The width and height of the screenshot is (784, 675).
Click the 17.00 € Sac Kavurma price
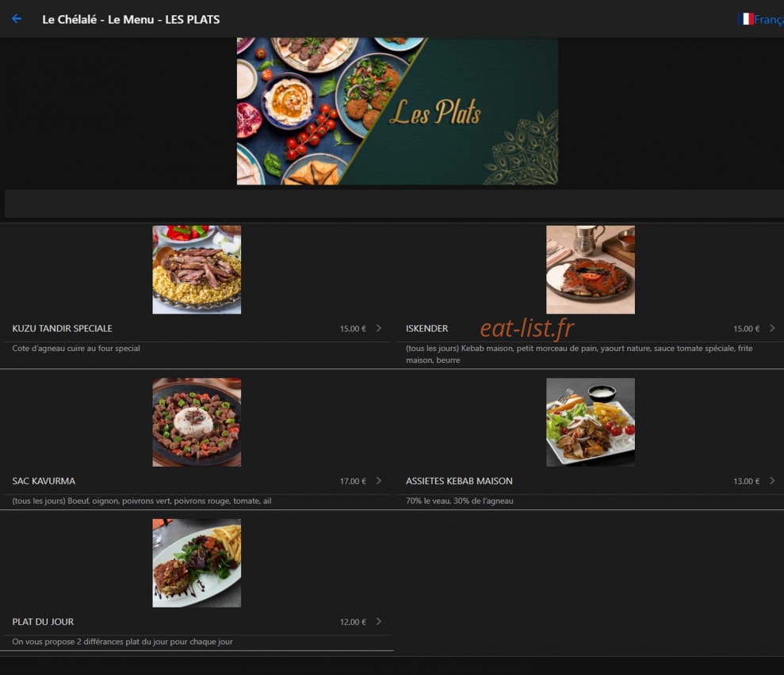[x=353, y=481]
